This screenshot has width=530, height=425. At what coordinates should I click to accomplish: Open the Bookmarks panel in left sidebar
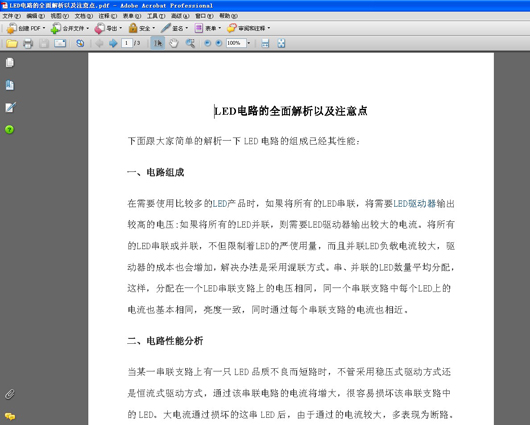point(10,85)
